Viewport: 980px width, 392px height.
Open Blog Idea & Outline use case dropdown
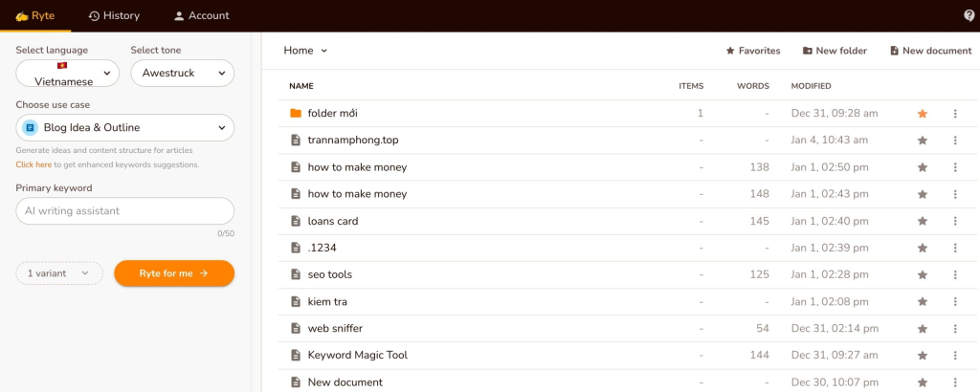124,127
